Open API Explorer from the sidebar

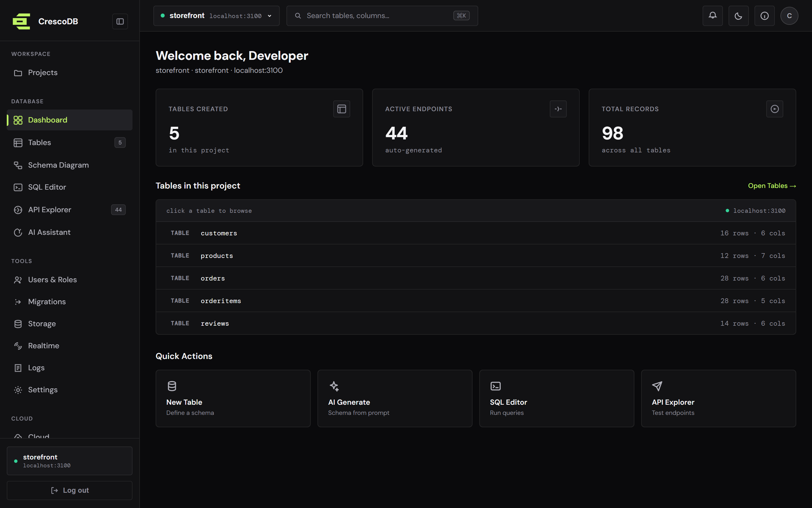pos(69,210)
